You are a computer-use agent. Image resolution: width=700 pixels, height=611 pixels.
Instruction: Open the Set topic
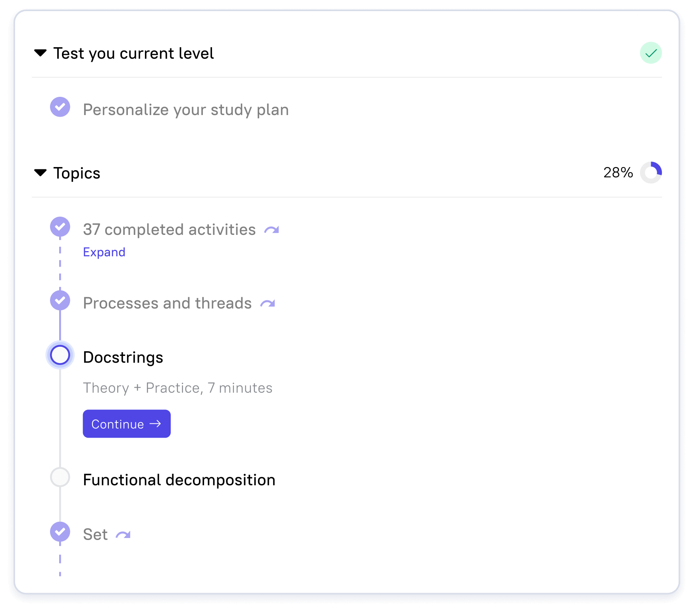95,535
